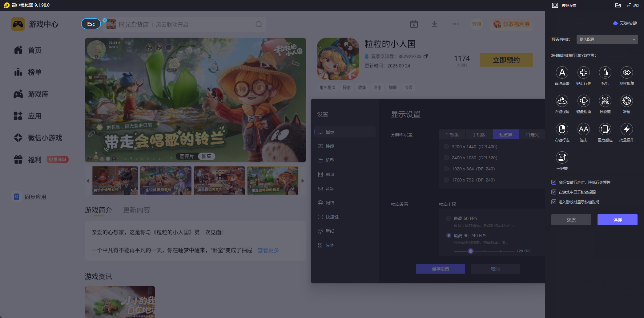Show next screenshot thumbnails with right arrow

coord(303,181)
